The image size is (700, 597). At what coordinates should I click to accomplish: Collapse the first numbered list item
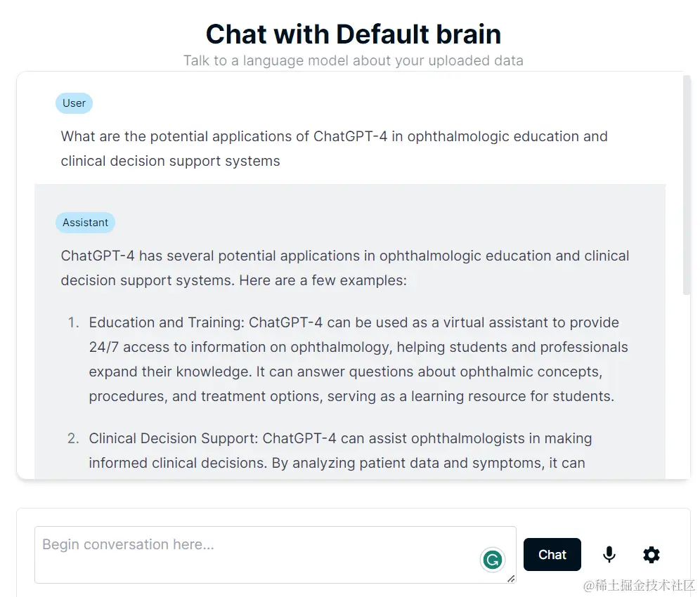tap(351, 359)
